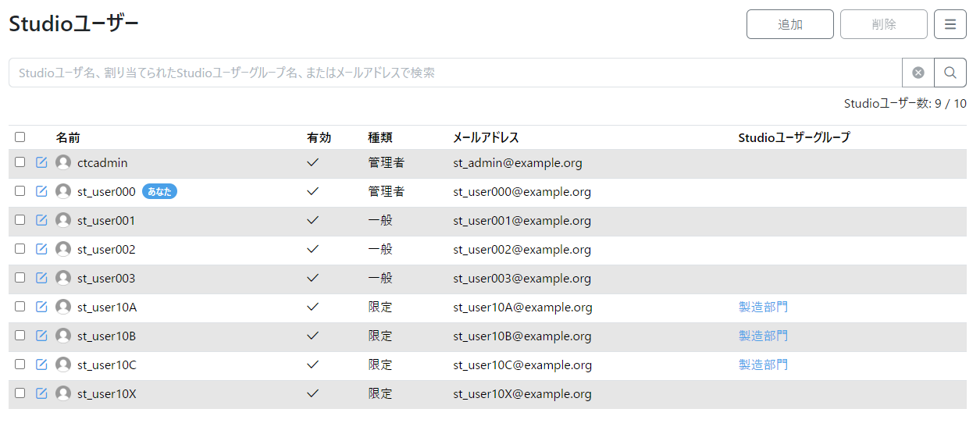980x448 pixels.
Task: Click the Studioユーザー page title
Action: click(x=73, y=24)
